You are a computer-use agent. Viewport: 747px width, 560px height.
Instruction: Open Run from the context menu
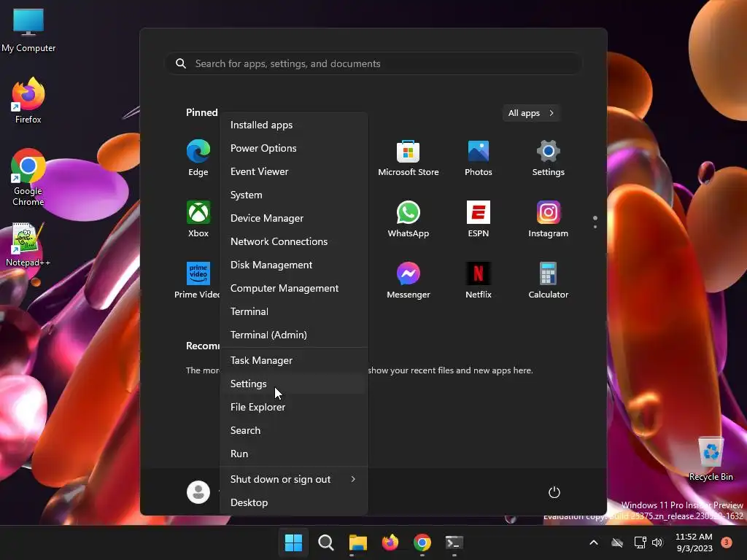click(293, 454)
